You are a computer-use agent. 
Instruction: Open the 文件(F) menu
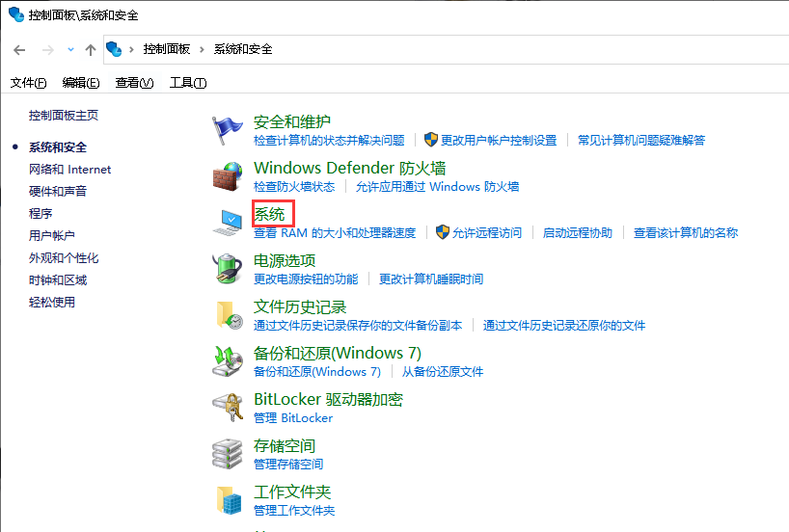click(29, 83)
